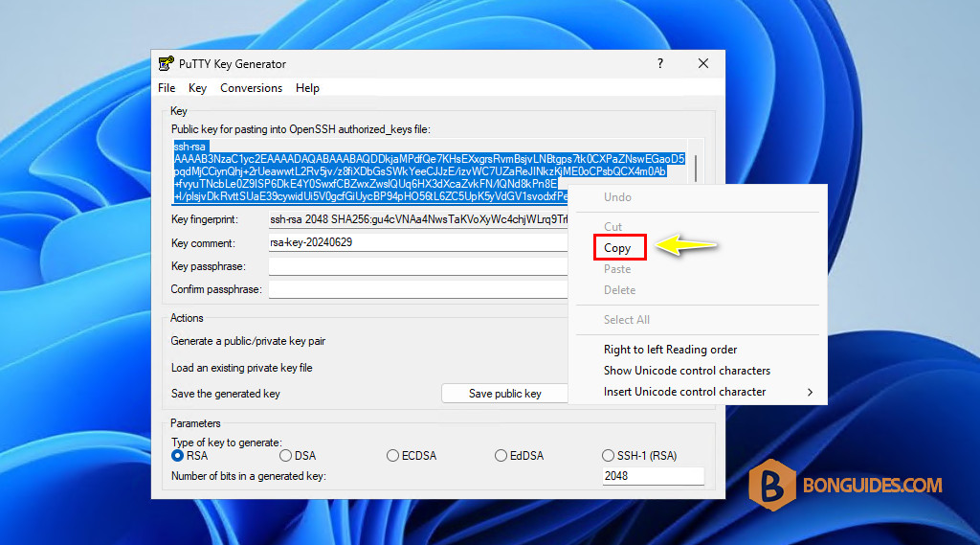Click the Public key for pasting label
This screenshot has height=545, width=980.
tap(301, 129)
